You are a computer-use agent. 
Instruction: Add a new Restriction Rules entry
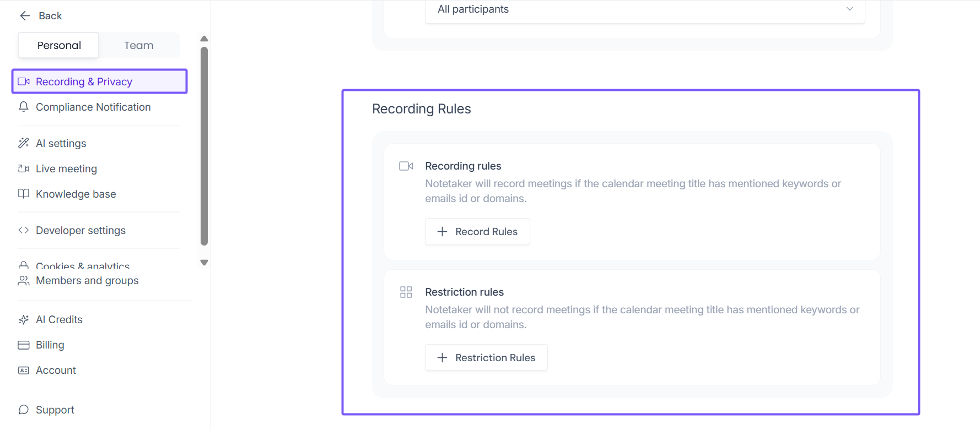pos(486,358)
